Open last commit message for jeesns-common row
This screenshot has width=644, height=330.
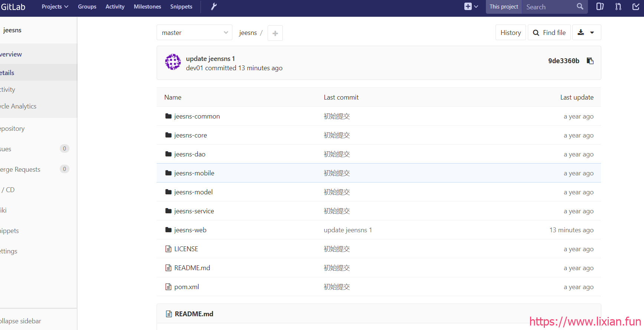click(337, 116)
